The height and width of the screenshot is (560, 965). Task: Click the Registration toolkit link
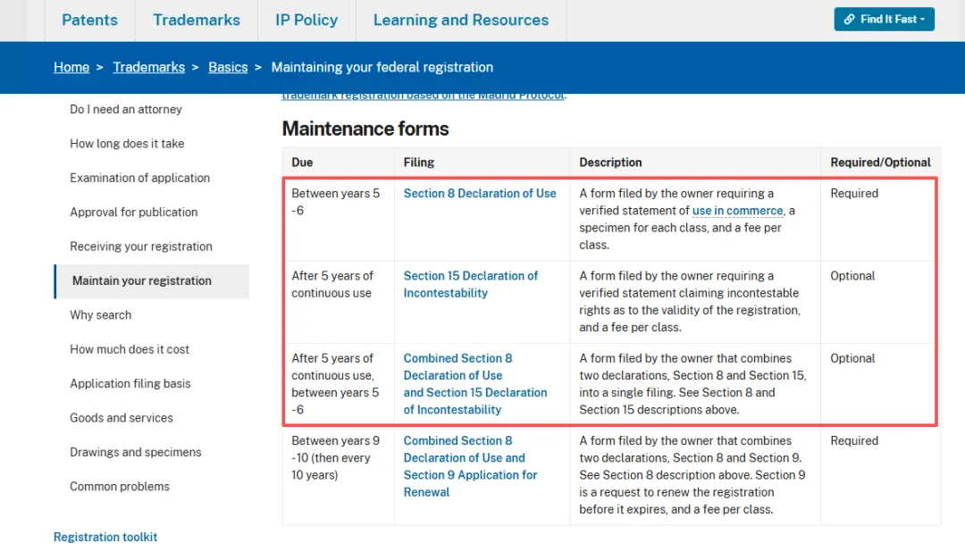105,537
